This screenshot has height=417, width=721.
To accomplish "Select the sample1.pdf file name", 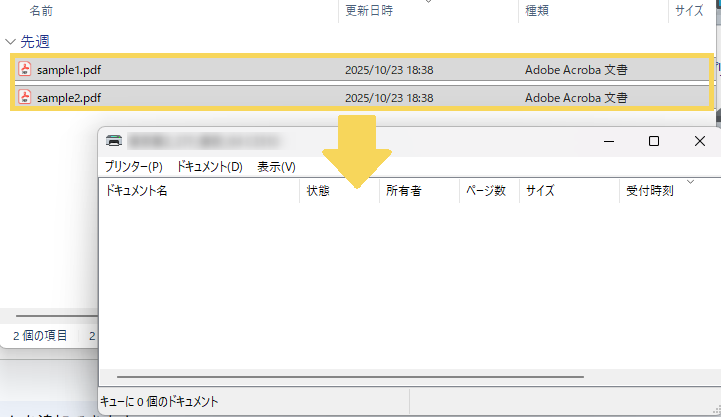I will click(68, 70).
